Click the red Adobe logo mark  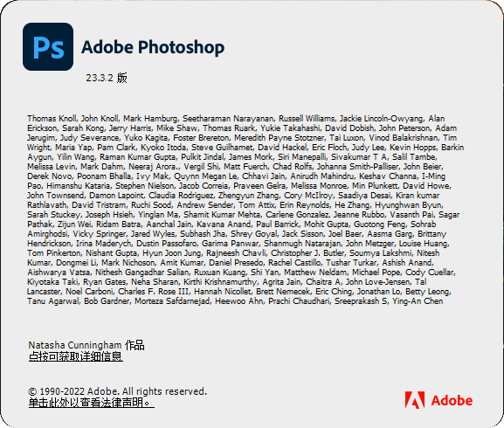[x=415, y=400]
